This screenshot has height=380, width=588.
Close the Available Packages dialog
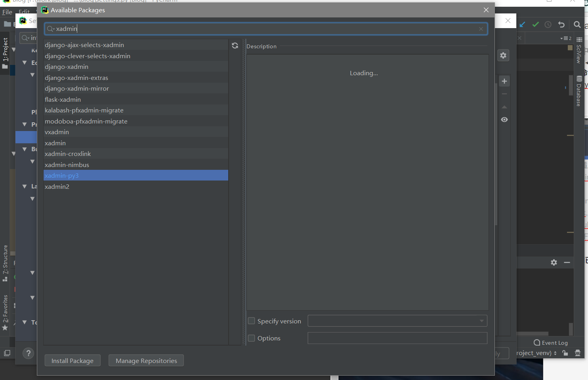(486, 10)
